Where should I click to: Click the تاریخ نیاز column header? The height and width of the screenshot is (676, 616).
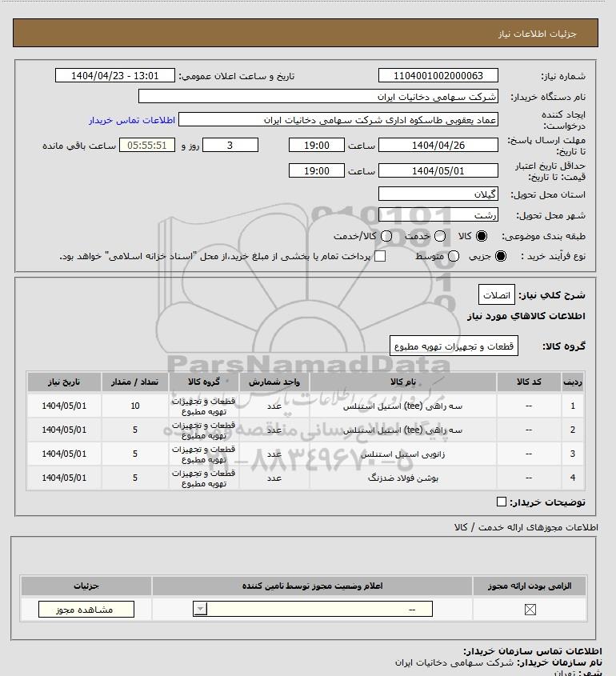coord(64,382)
